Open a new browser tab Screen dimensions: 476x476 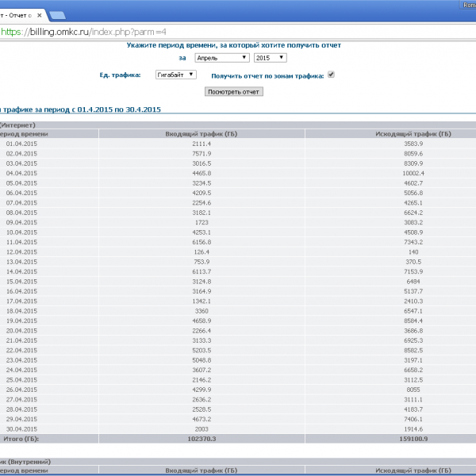coord(57,15)
